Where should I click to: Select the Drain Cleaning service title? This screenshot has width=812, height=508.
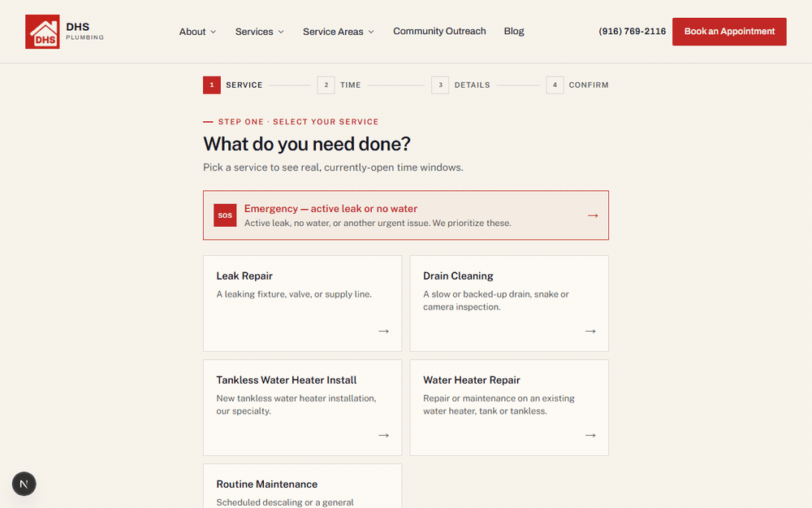[458, 276]
